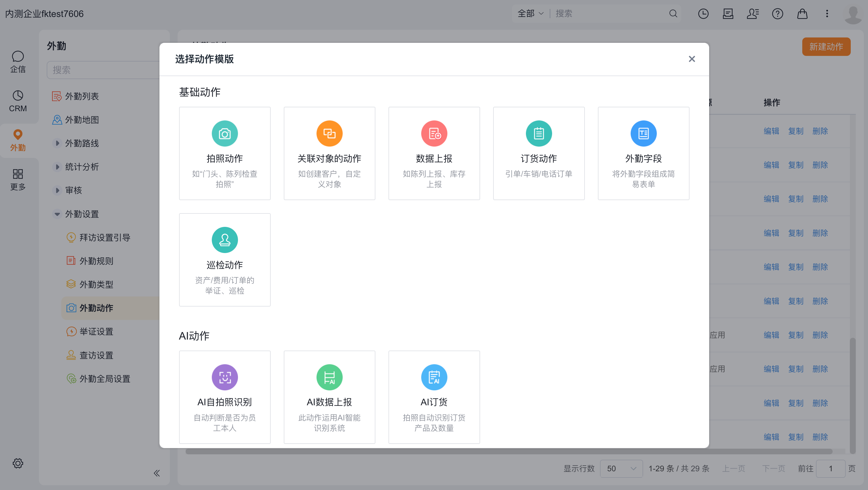
Task: Click 编辑 link in the first row
Action: pos(771,131)
